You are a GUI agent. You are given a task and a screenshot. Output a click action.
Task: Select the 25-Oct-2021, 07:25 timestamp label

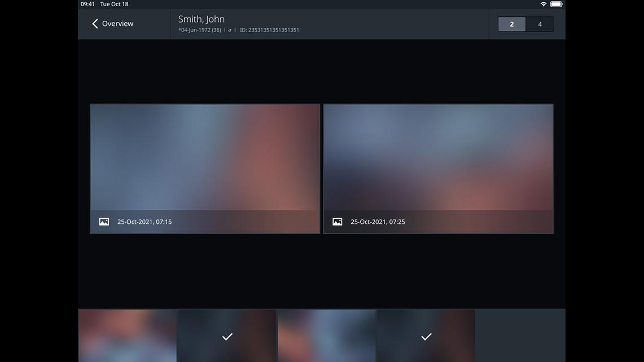point(378,222)
